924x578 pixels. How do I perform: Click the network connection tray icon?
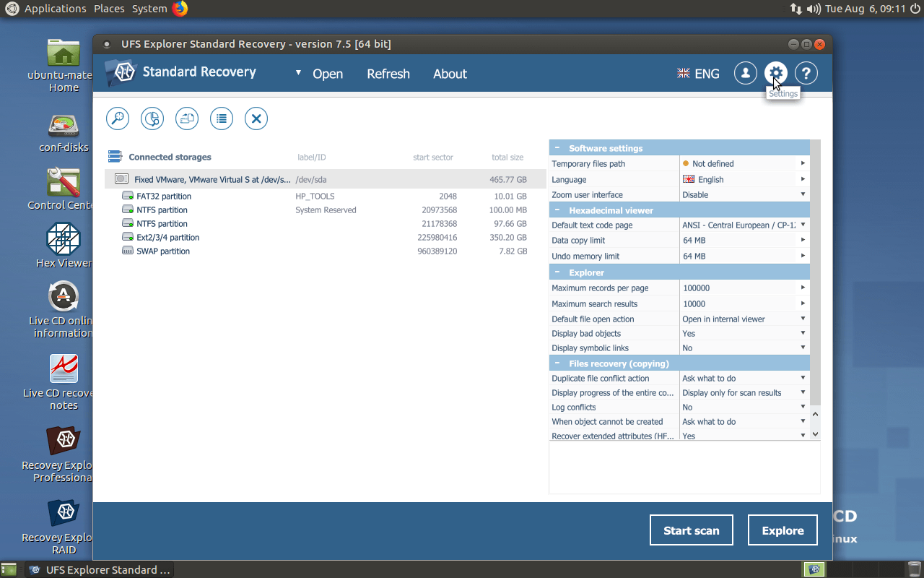pyautogui.click(x=796, y=9)
